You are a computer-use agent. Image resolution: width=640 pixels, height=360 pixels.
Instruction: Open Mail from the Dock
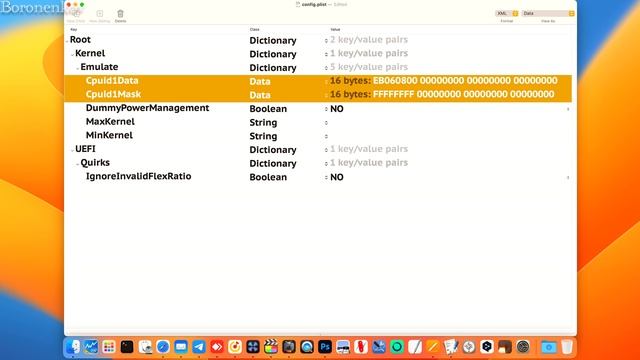pyautogui.click(x=181, y=347)
